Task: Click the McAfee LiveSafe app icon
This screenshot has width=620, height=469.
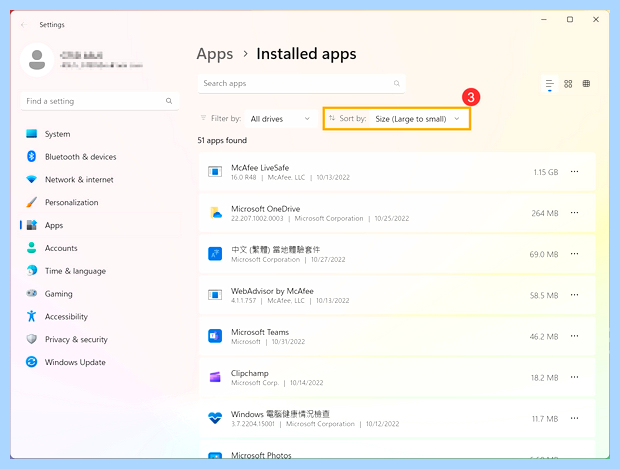Action: pos(215,172)
